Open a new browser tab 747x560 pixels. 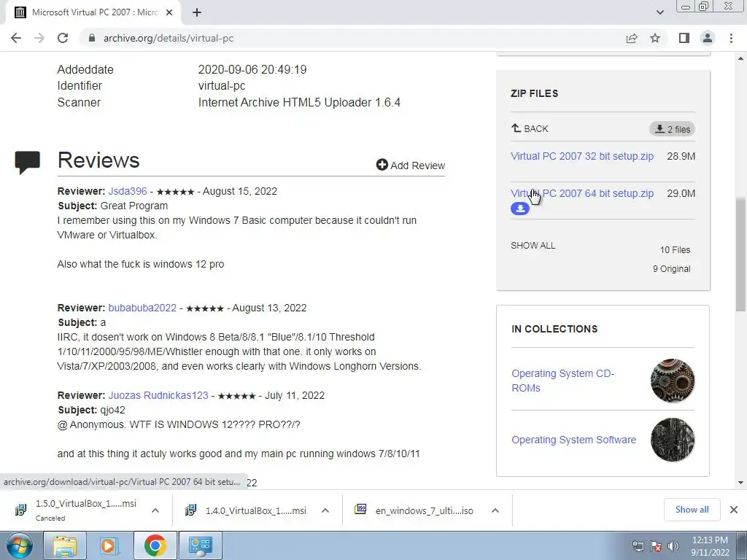coord(197,12)
